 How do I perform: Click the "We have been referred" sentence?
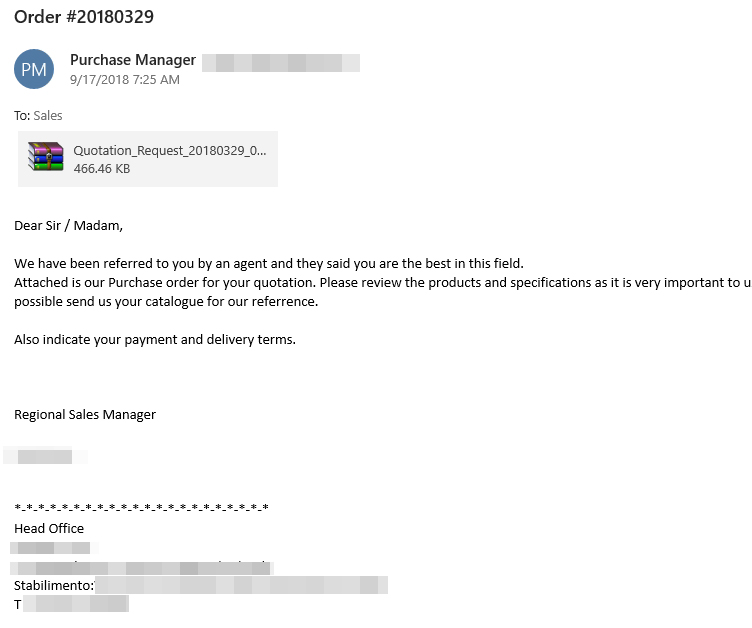268,264
